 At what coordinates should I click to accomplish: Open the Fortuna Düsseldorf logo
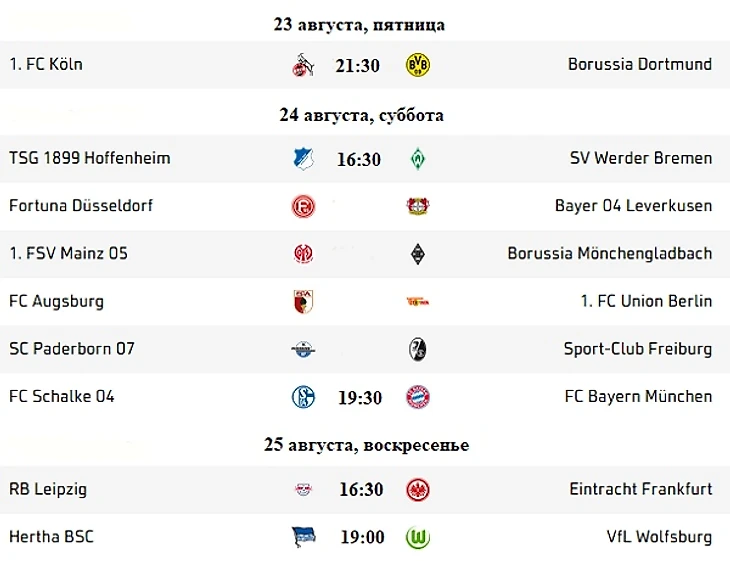[303, 206]
